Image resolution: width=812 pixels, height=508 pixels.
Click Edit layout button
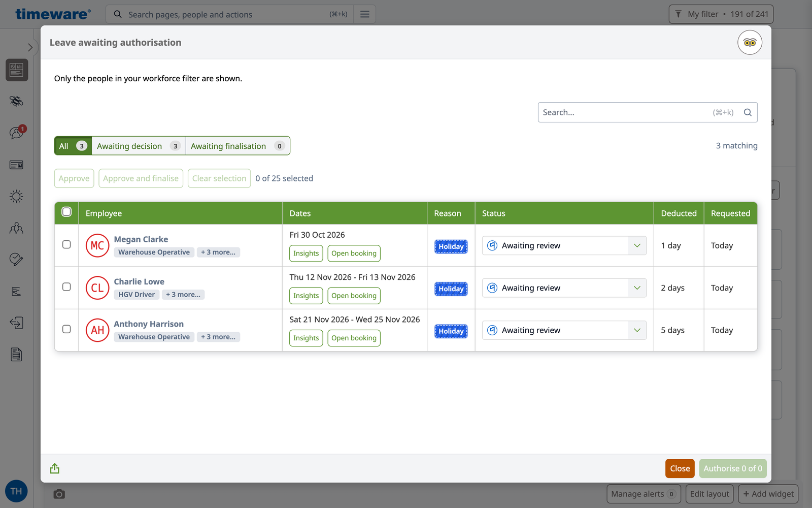[x=709, y=494]
